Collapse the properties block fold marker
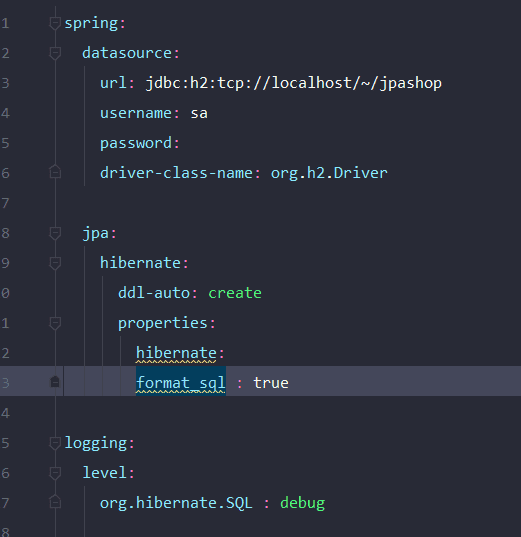Viewport: 521px width, 537px height. (x=55, y=323)
